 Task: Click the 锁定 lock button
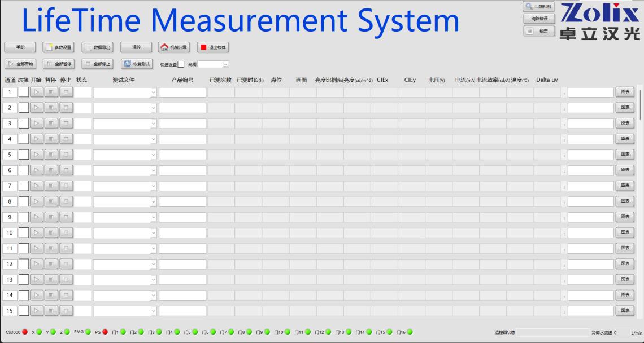pos(538,31)
